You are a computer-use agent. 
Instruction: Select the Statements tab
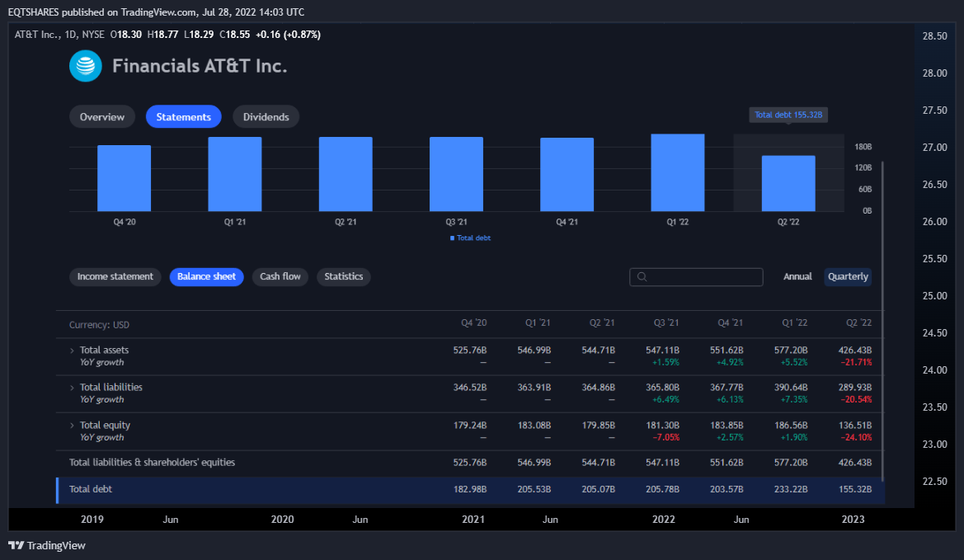click(183, 117)
